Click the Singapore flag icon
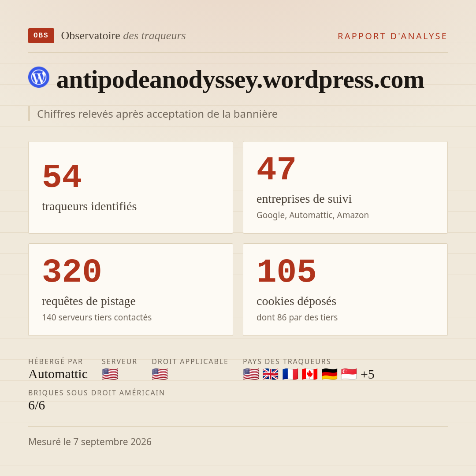Screen dimensions: 476x476 (349, 374)
